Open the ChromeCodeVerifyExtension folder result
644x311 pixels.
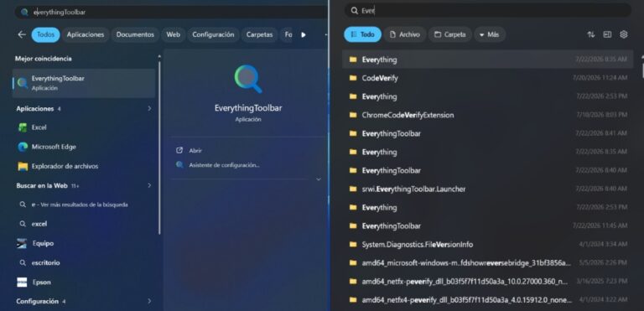tap(487, 115)
